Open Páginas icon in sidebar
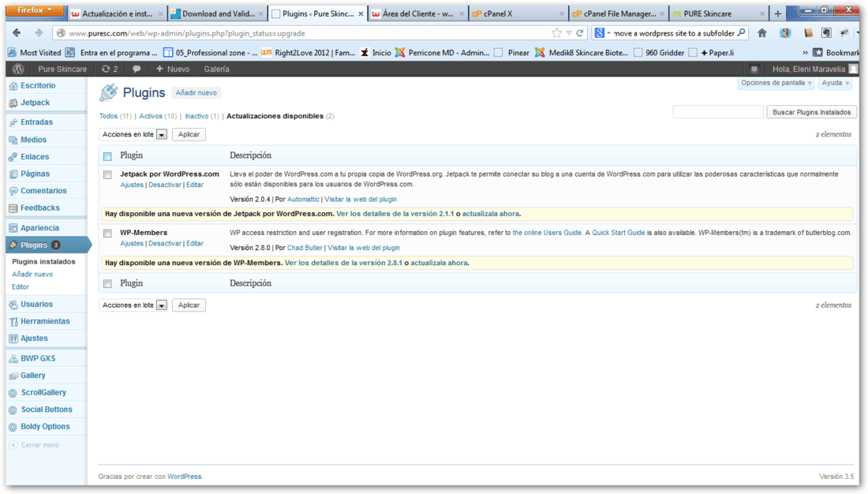Image resolution: width=868 pixels, height=494 pixels. 13,174
